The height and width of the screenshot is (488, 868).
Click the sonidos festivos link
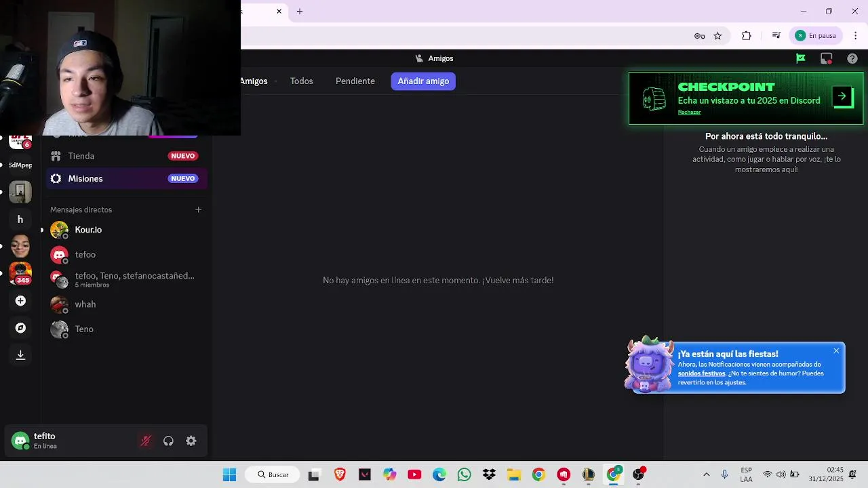tap(701, 373)
